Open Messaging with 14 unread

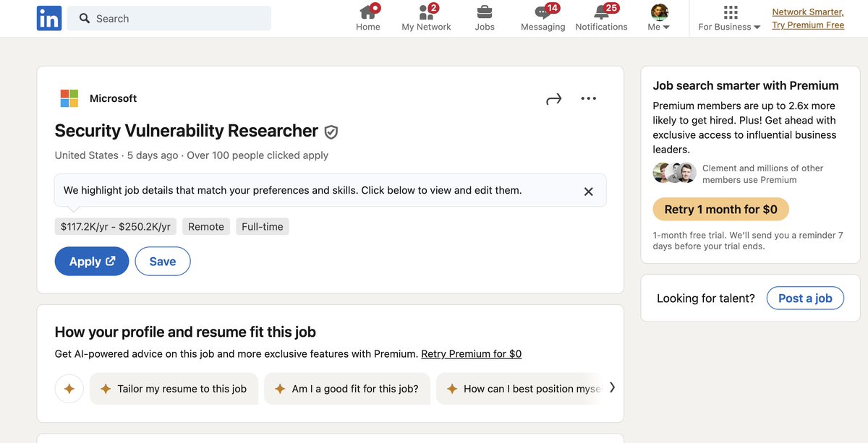click(x=543, y=18)
